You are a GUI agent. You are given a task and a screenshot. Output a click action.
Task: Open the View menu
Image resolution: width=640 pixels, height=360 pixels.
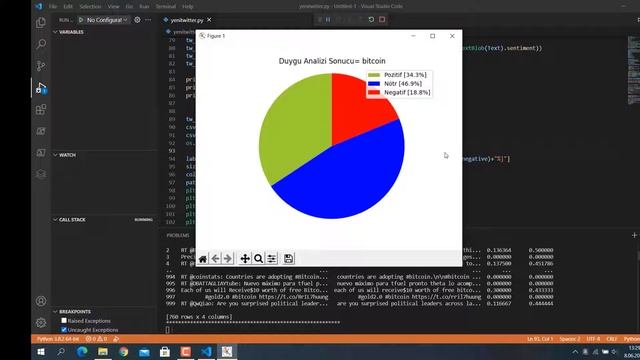pyautogui.click(x=113, y=7)
